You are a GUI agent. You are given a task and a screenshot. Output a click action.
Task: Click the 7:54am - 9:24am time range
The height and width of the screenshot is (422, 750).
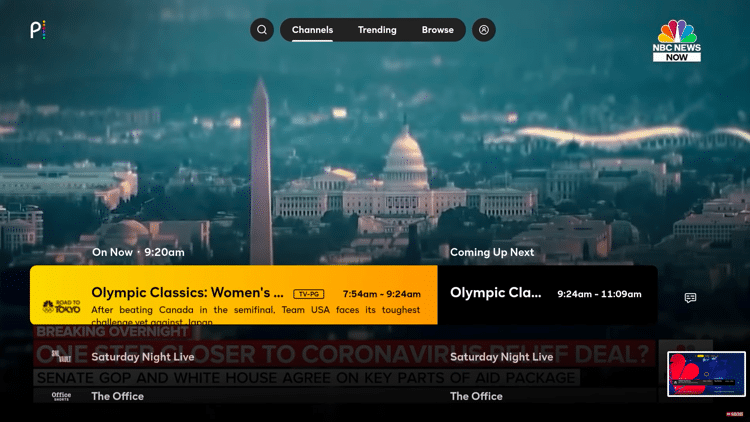pos(382,294)
